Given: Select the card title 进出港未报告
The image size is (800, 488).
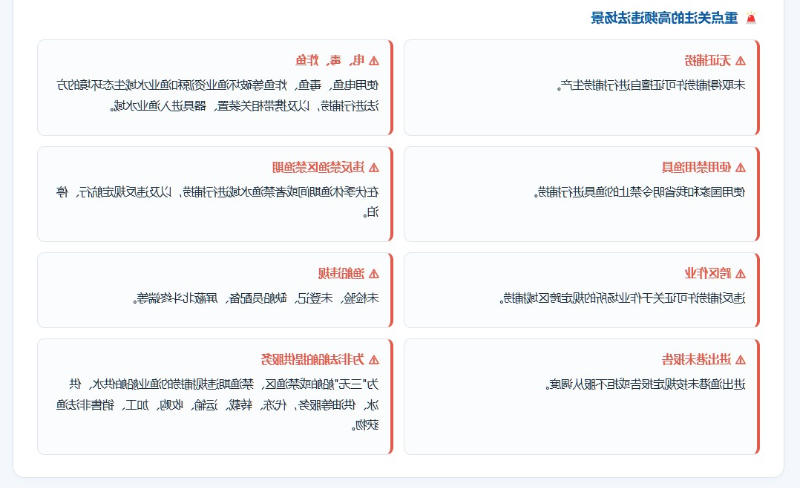Looking at the screenshot, I should 696,359.
